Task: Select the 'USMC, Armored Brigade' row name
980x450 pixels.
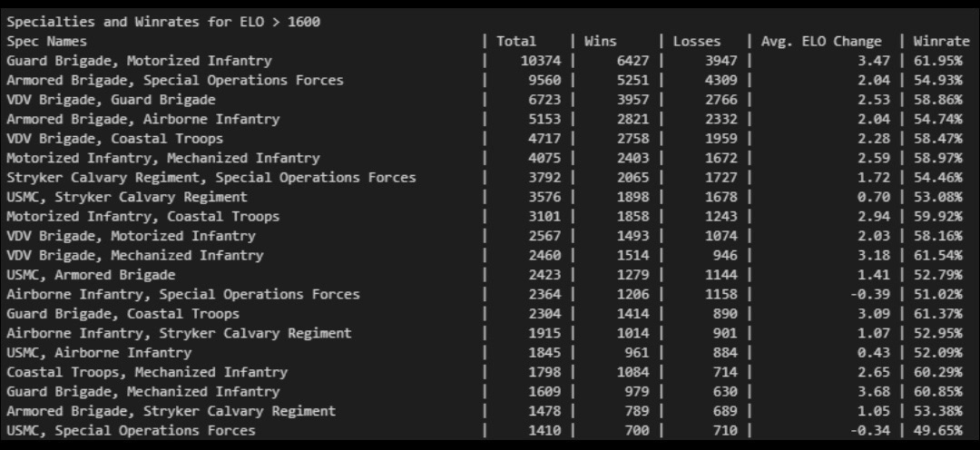Action: (92, 274)
